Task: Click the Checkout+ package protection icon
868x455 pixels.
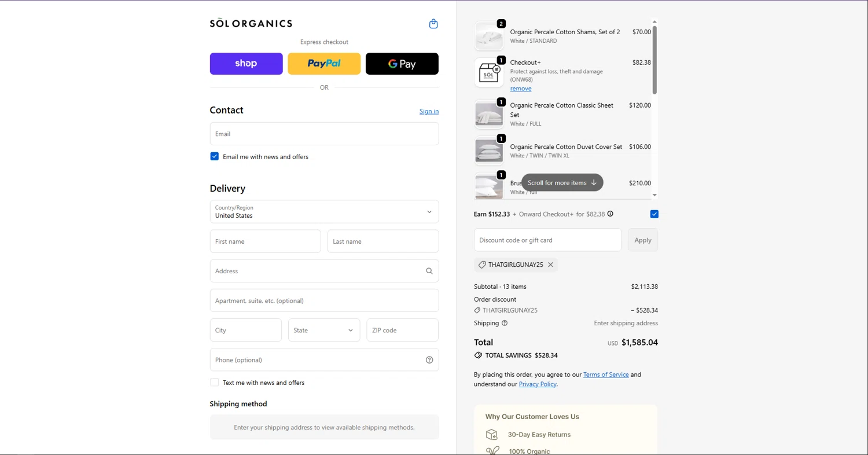Action: tap(489, 73)
